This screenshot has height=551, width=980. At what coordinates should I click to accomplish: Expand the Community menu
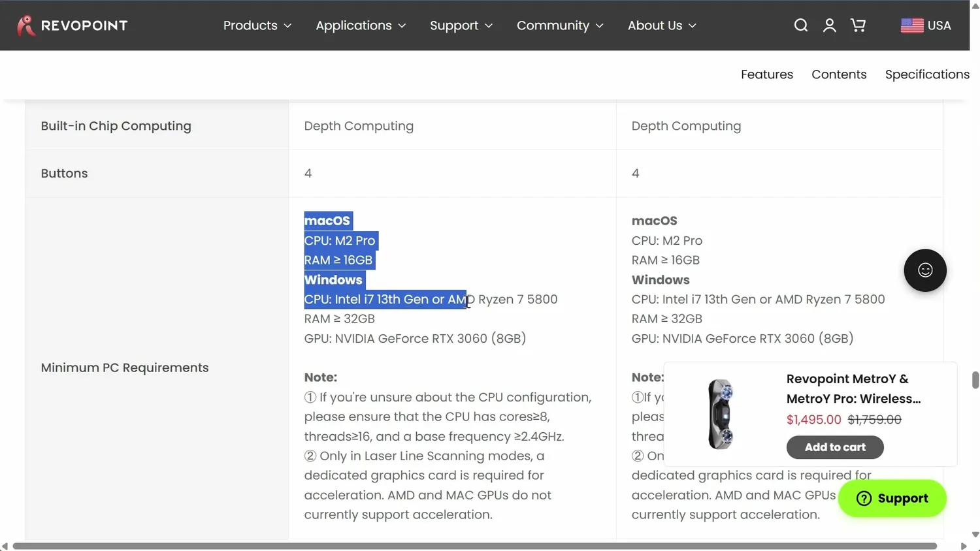point(560,25)
